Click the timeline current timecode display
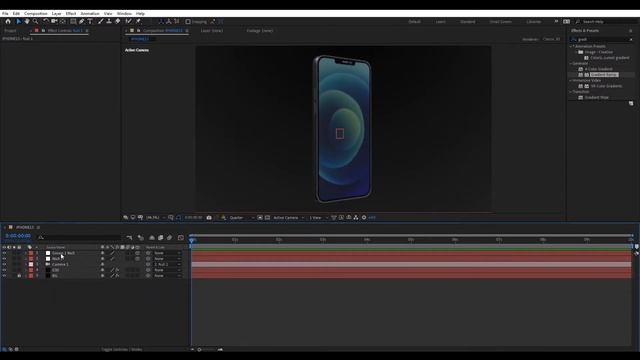 click(x=18, y=236)
